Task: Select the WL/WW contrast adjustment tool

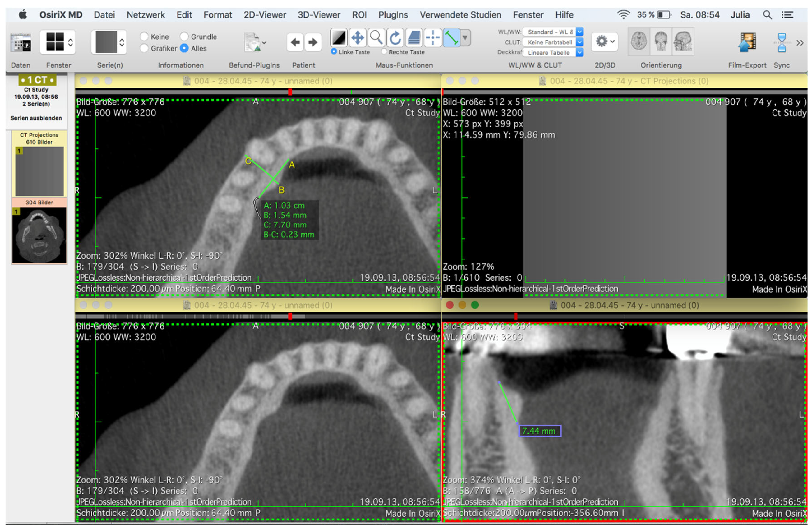Action: click(x=339, y=37)
